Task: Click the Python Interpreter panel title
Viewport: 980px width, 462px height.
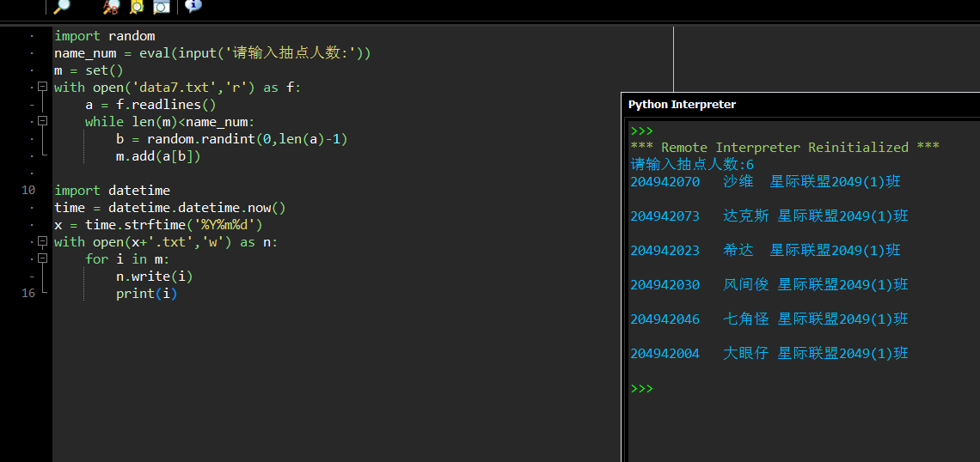Action: pyautogui.click(x=682, y=104)
